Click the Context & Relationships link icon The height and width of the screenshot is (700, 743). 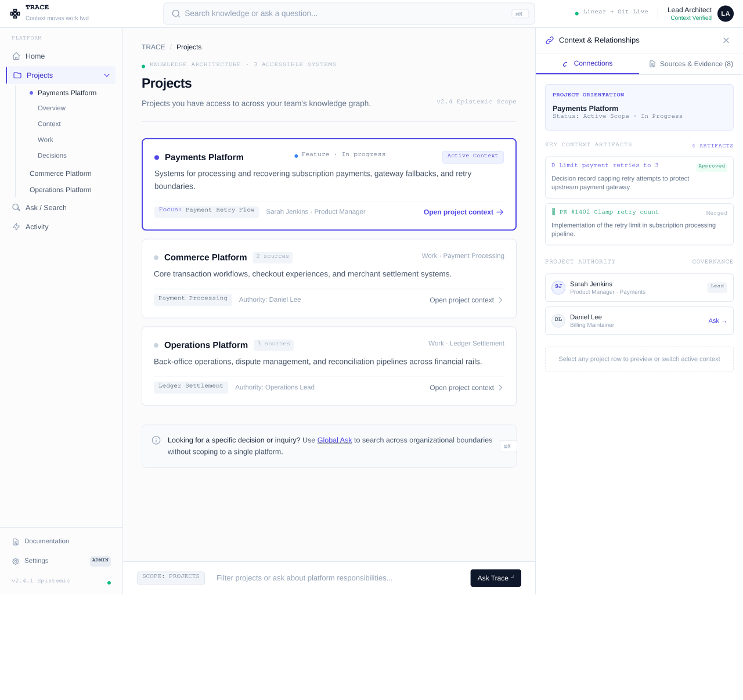click(550, 41)
